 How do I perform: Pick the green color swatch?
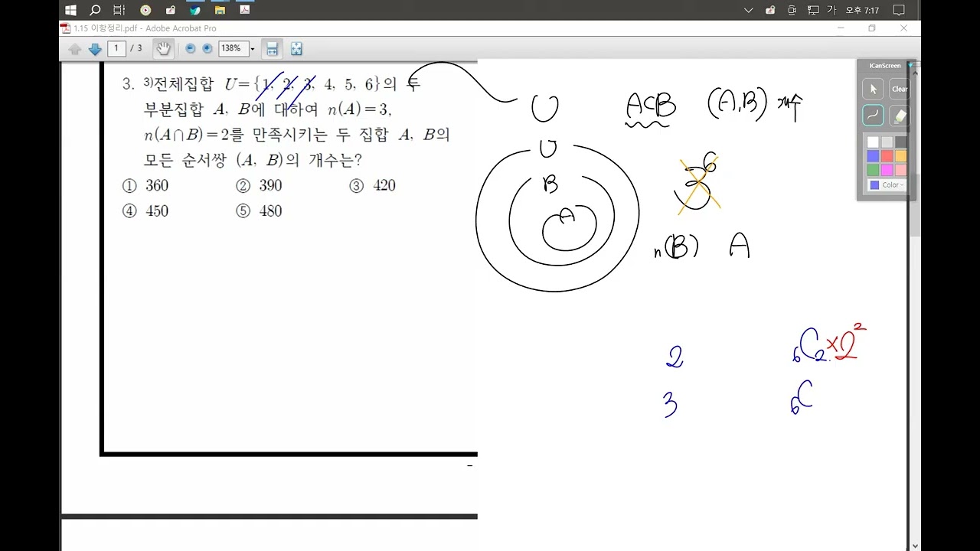point(873,170)
